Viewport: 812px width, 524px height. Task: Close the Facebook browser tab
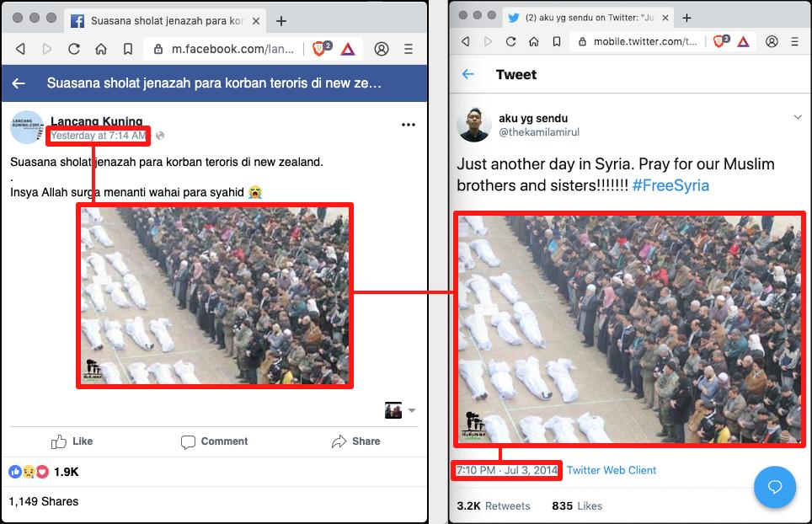pyautogui.click(x=256, y=21)
